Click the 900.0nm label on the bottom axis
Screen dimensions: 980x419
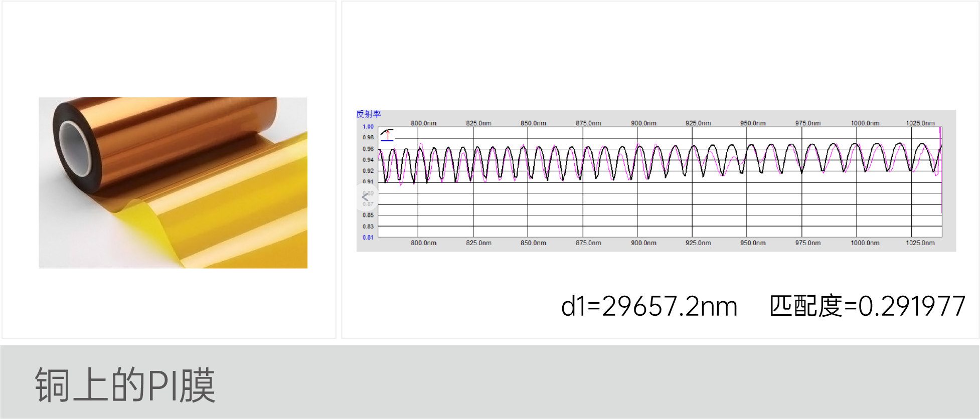tap(643, 243)
